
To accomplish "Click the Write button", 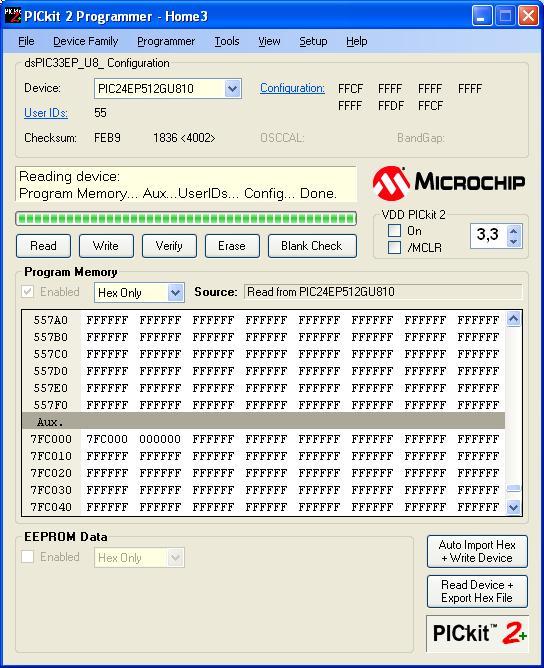I will 106,246.
